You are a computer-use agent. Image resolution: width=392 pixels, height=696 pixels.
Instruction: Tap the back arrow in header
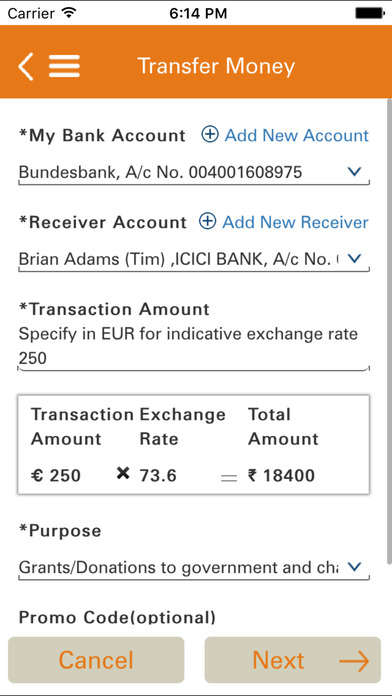(26, 66)
